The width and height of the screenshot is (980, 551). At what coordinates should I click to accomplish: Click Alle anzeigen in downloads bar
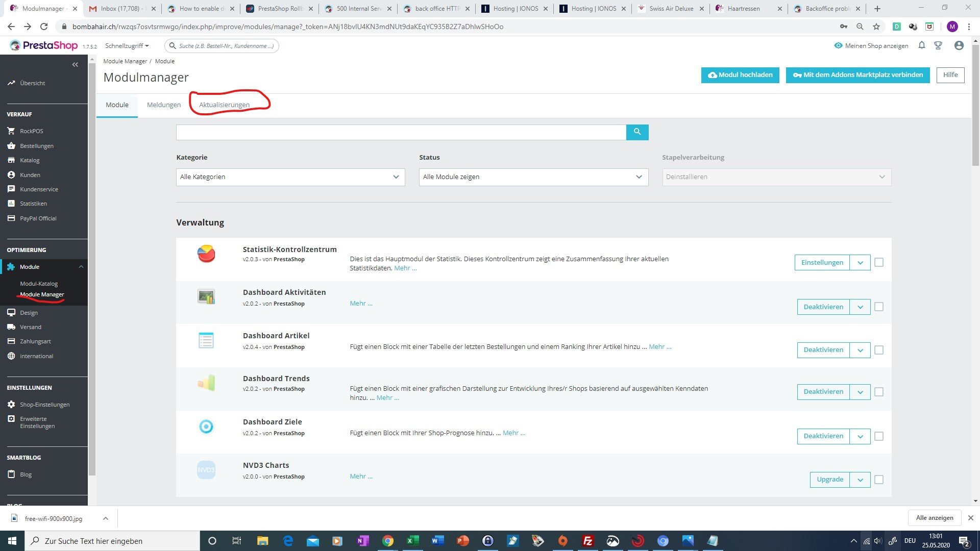coord(935,518)
